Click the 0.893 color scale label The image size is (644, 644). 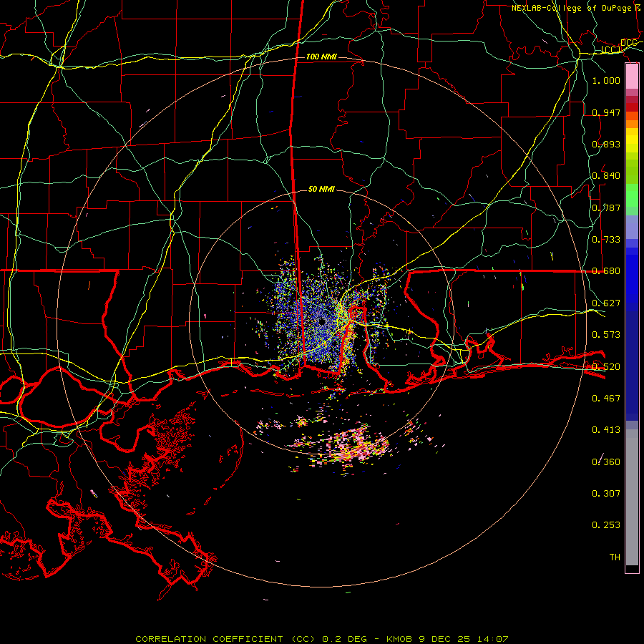[x=606, y=144]
